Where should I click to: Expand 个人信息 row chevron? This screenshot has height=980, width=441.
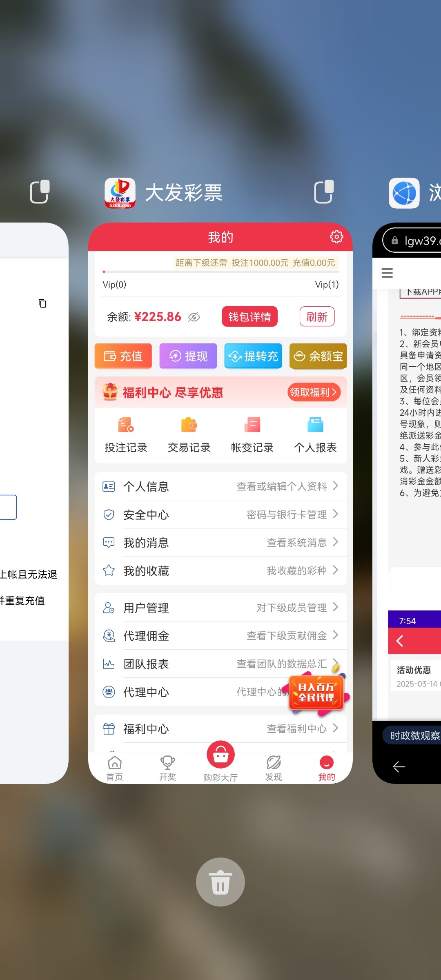click(335, 486)
